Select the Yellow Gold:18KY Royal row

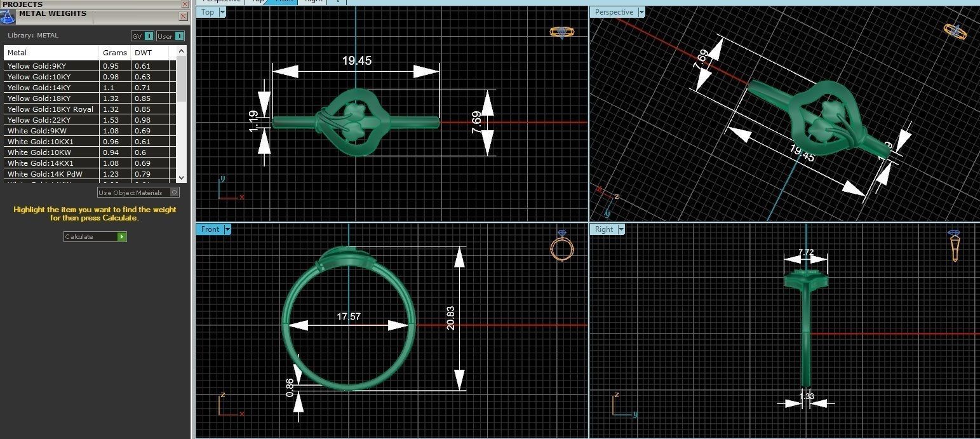(x=90, y=109)
